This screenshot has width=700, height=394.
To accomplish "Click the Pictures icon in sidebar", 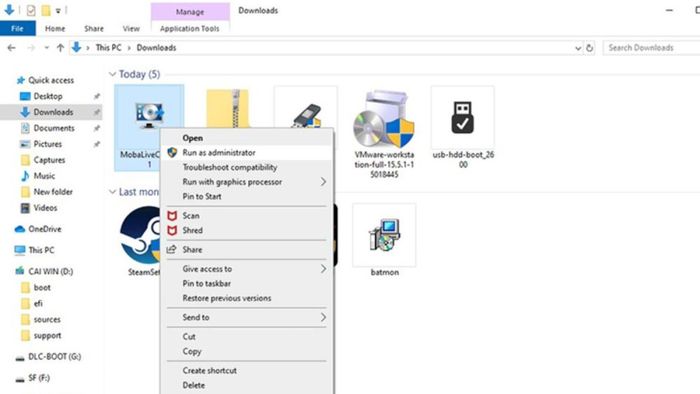I will pos(25,144).
